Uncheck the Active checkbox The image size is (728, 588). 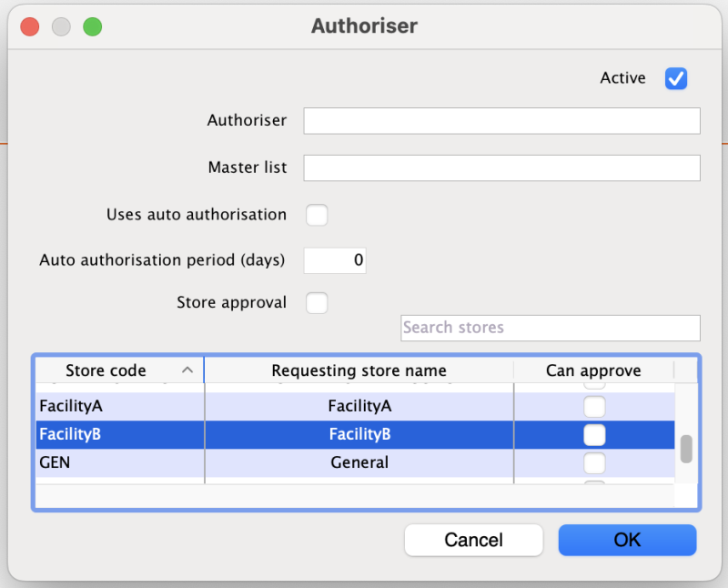(x=675, y=79)
